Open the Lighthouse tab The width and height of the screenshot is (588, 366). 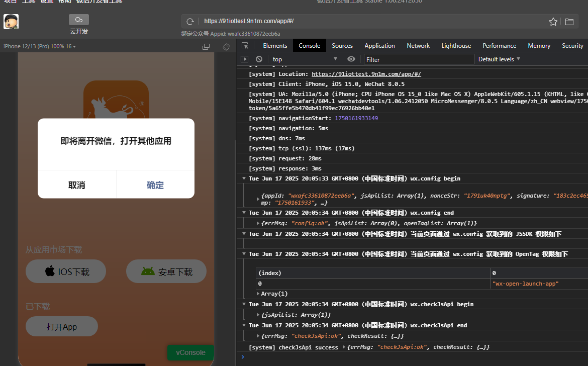click(x=456, y=45)
